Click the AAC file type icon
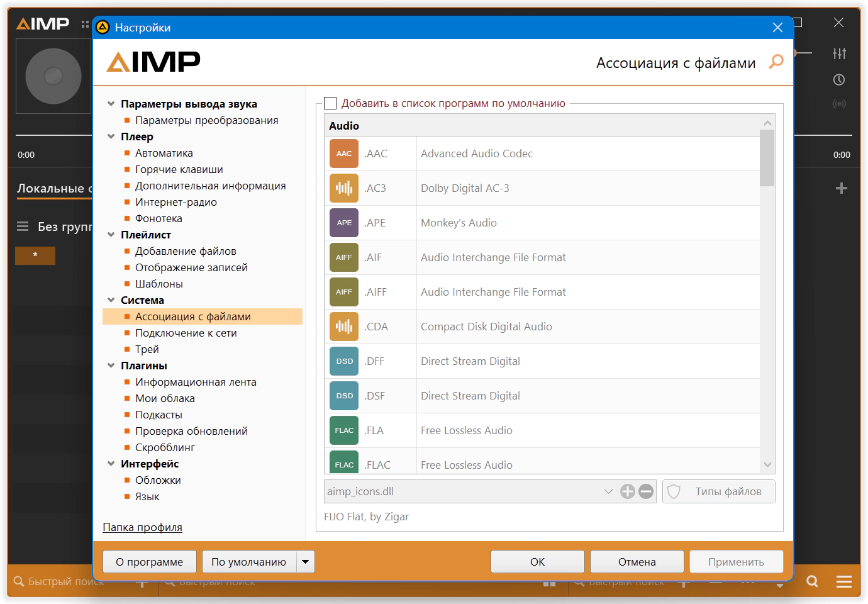Screen dimensions: 868x604 (x=344, y=154)
